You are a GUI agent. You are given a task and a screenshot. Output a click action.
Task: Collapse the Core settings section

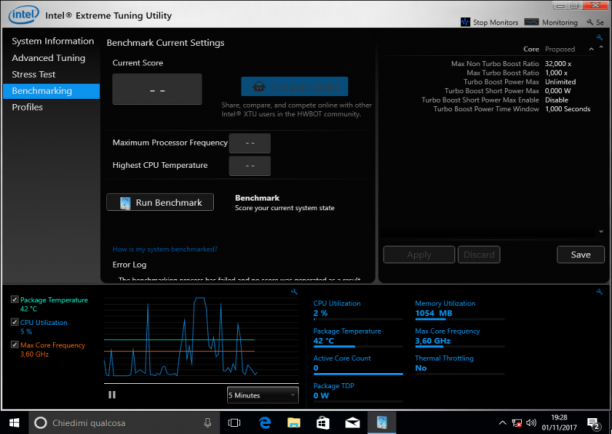click(x=591, y=49)
